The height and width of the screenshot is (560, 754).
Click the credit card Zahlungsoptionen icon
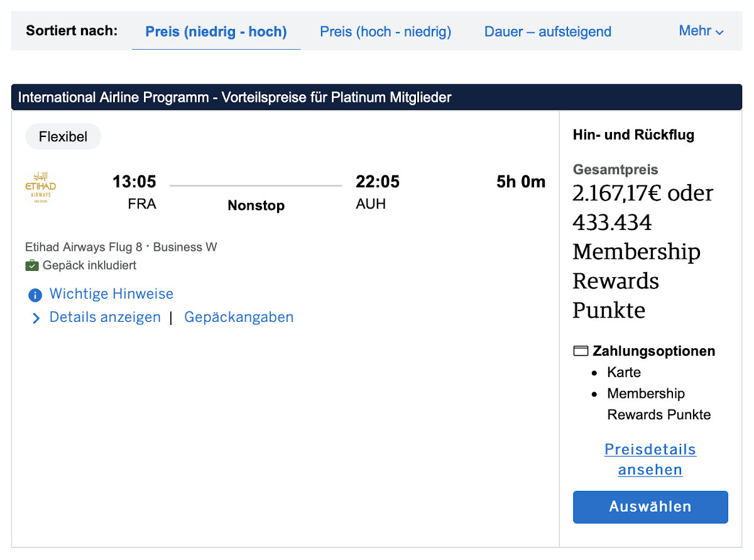point(581,351)
